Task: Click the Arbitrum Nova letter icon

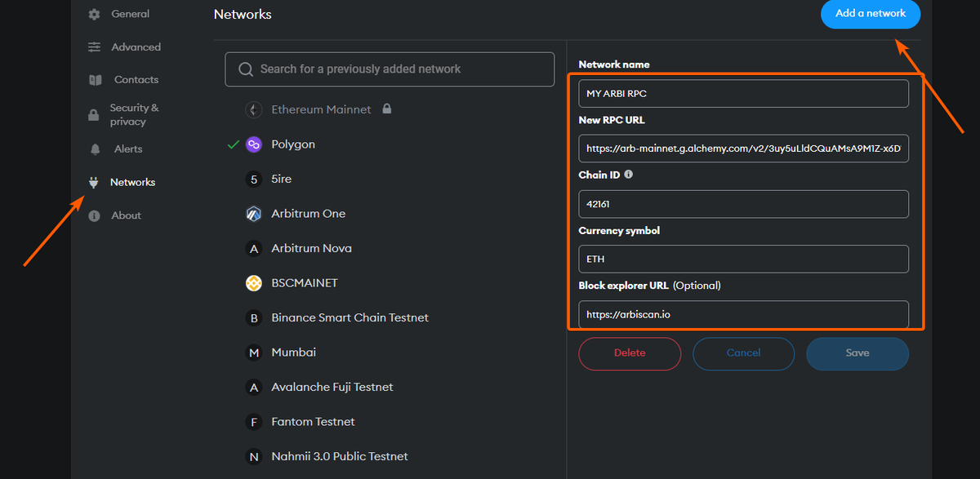Action: 254,248
